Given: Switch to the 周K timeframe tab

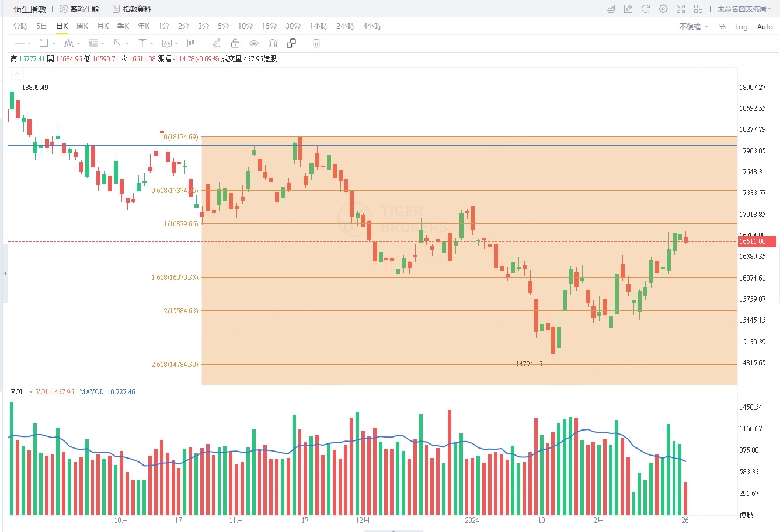Looking at the screenshot, I should point(82,26).
